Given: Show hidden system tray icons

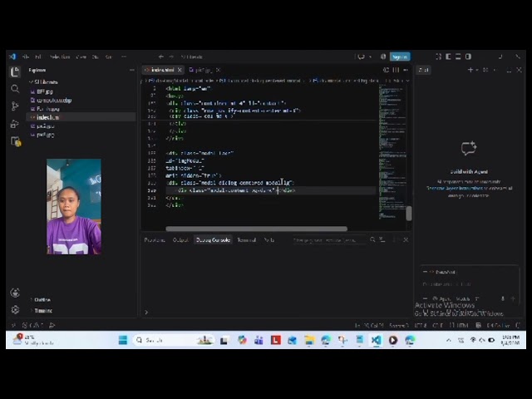Looking at the screenshot, I should 449,340.
